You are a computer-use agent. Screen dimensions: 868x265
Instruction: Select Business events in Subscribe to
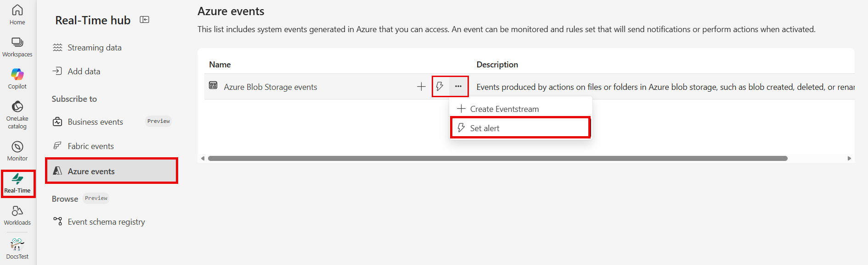(95, 122)
